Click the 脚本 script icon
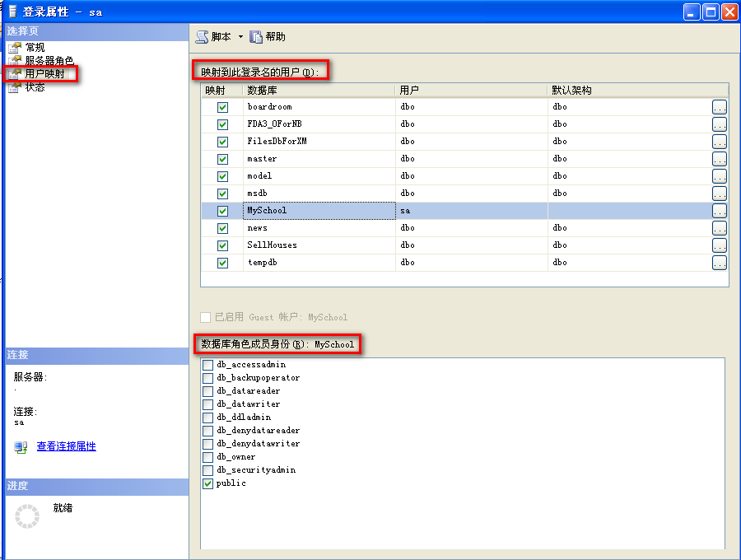Image resolution: width=741 pixels, height=560 pixels. coord(203,37)
